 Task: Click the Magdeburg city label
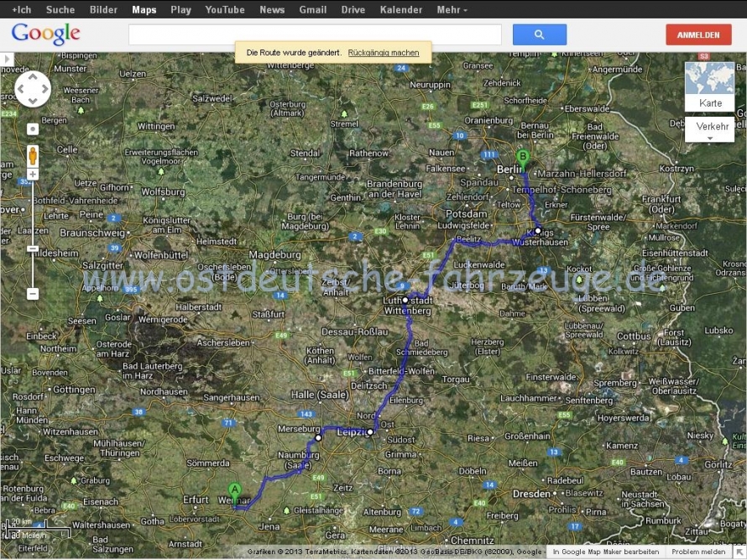pos(275,255)
